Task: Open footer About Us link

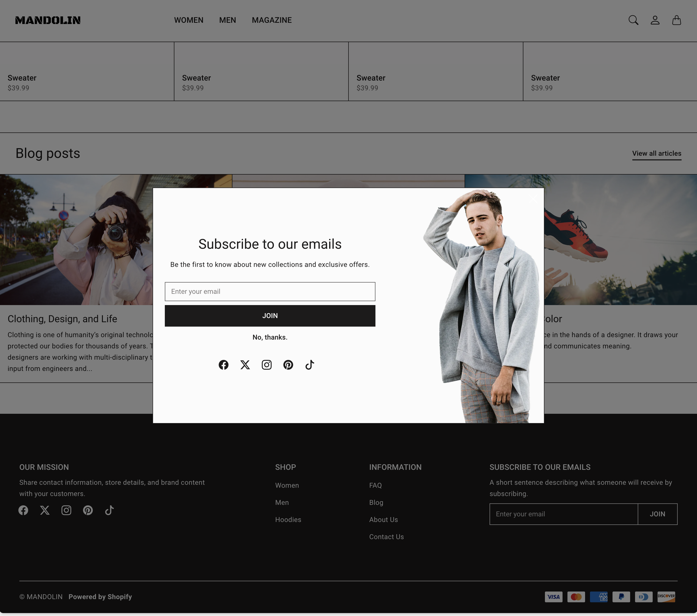Action: pyautogui.click(x=383, y=520)
